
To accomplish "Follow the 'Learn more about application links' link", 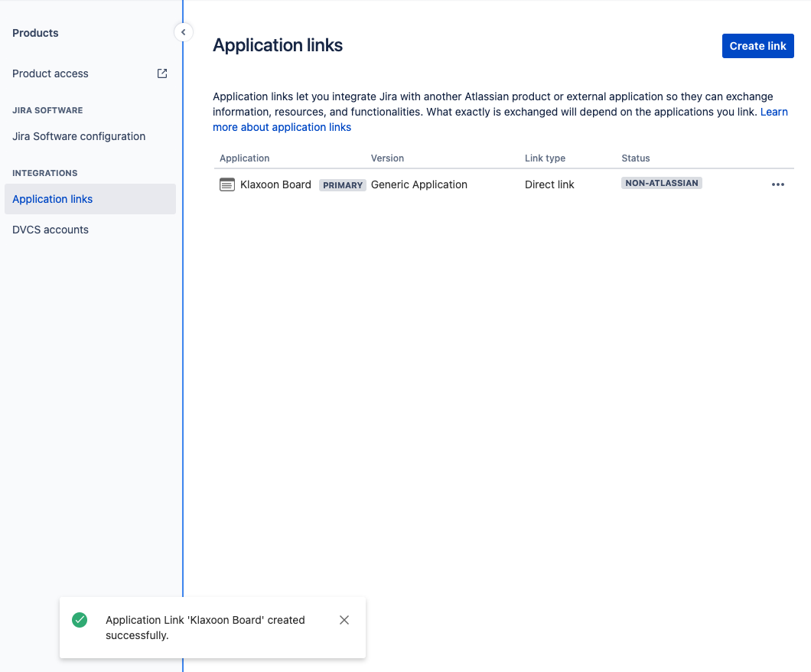I will pos(282,126).
